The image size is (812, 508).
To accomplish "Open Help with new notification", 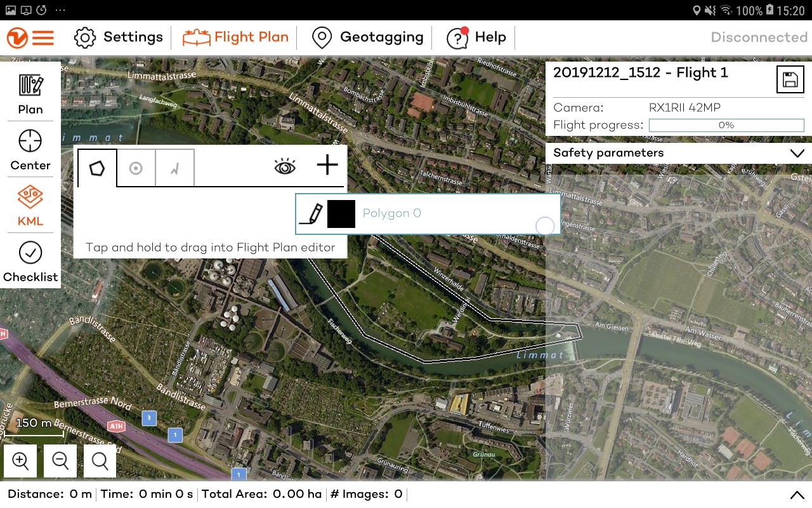I will (x=476, y=37).
